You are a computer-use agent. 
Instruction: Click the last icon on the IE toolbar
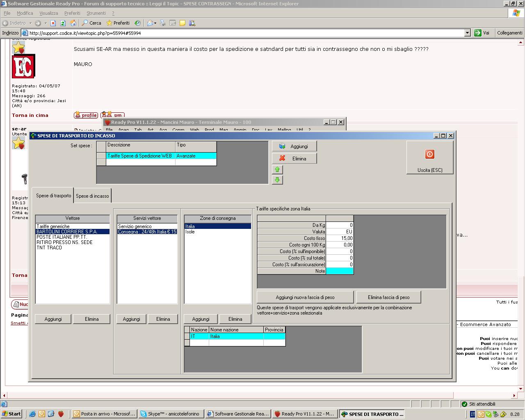point(192,23)
